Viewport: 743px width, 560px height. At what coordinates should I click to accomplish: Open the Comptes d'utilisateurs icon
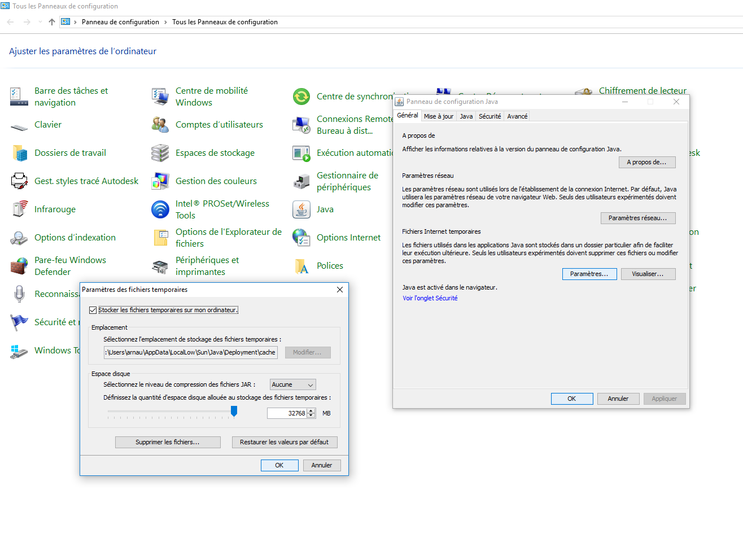160,125
